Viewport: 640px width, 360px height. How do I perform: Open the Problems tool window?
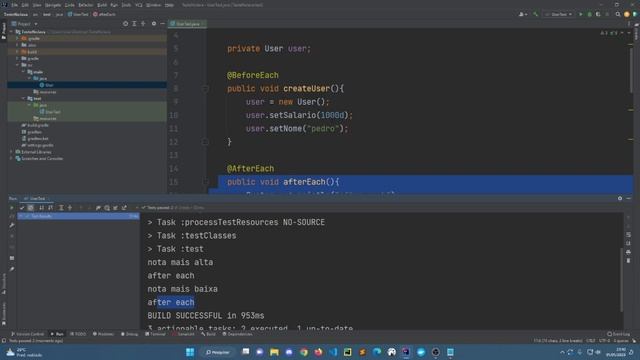103,334
